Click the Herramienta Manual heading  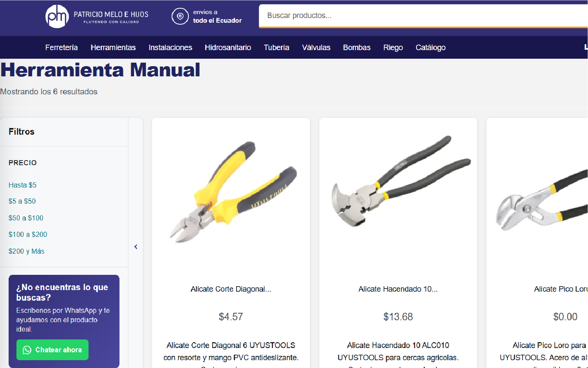click(100, 70)
